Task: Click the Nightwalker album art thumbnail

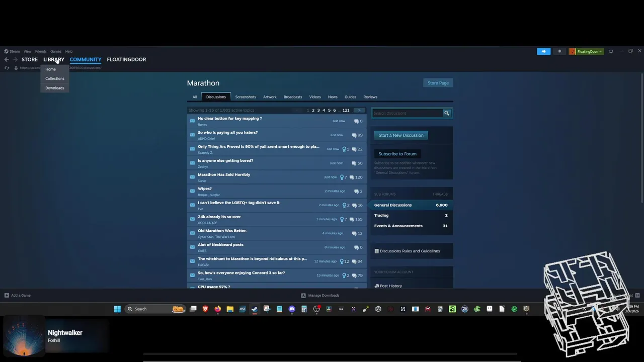Action: tap(24, 336)
